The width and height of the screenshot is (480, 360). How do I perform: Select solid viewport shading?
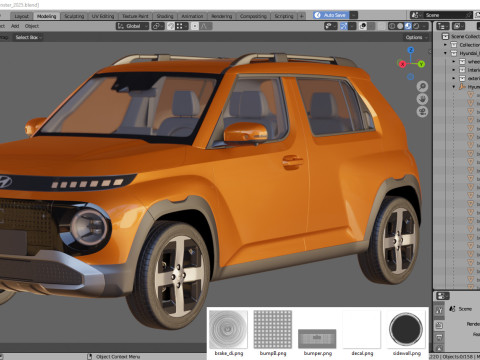tap(400, 26)
